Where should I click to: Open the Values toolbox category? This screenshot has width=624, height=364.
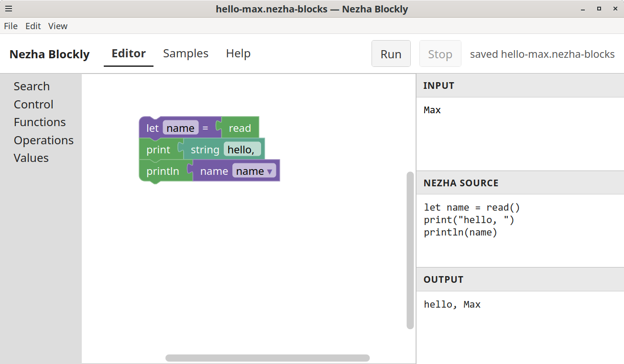tap(31, 158)
